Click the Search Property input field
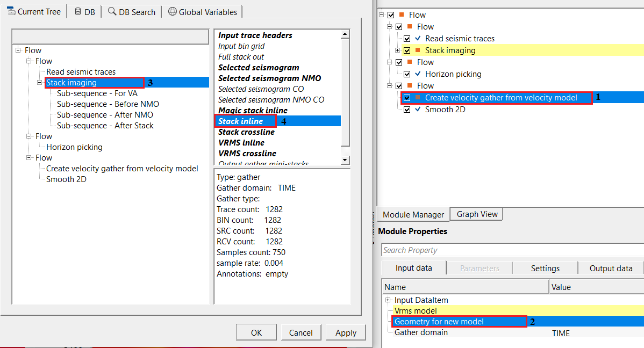This screenshot has height=348, width=644. tap(511, 250)
